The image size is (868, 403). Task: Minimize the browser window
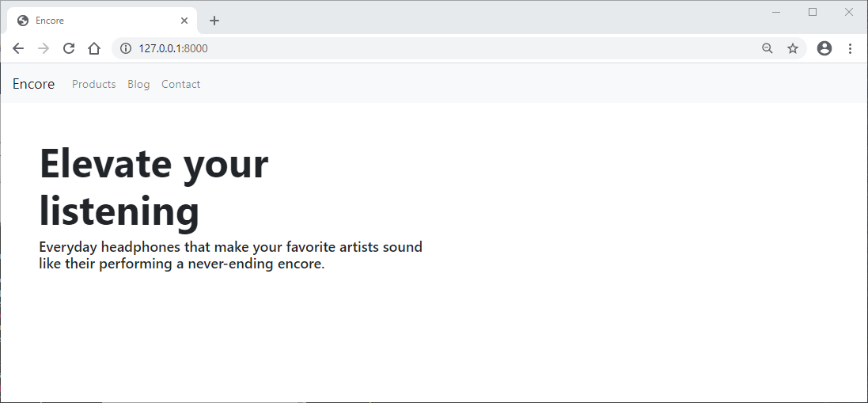point(776,12)
